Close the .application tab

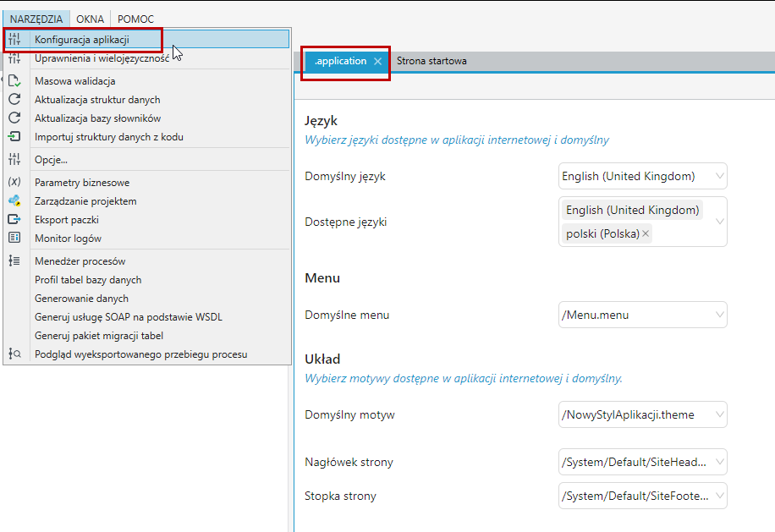pyautogui.click(x=377, y=61)
